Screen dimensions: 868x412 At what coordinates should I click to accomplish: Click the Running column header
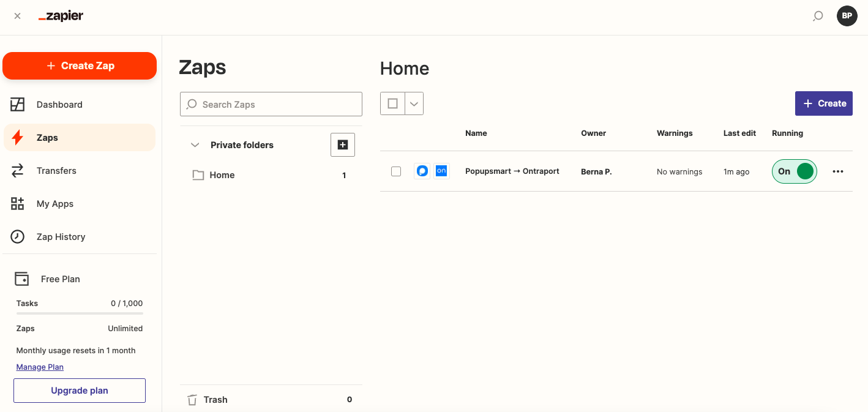coord(787,133)
